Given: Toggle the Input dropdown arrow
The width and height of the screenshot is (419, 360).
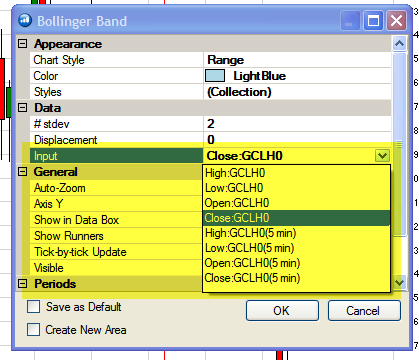Looking at the screenshot, I should coord(382,156).
